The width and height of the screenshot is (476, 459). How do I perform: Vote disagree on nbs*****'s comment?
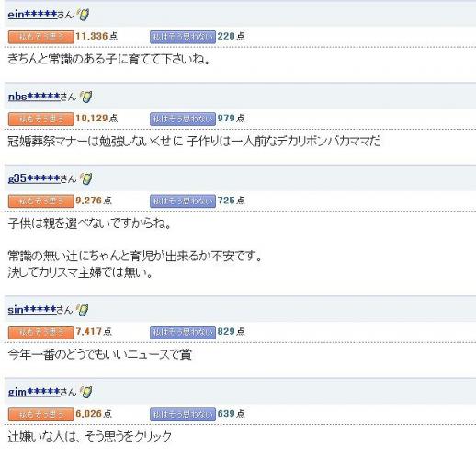[x=183, y=119]
